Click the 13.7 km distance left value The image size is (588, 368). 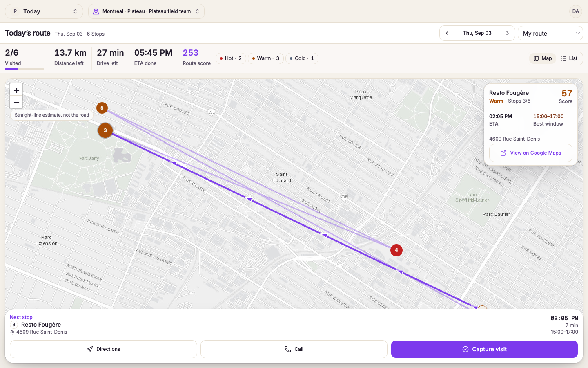pyautogui.click(x=70, y=53)
